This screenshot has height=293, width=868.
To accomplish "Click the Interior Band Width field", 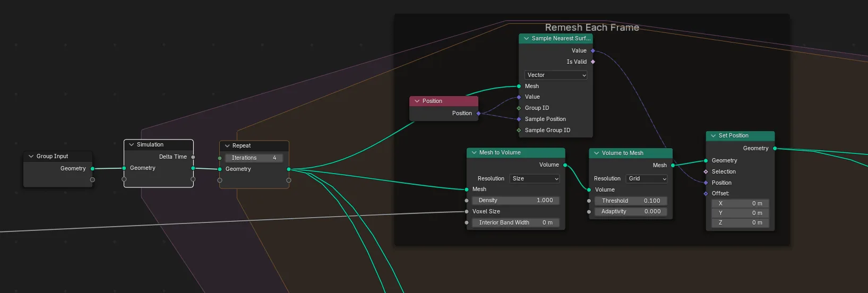I will point(515,222).
